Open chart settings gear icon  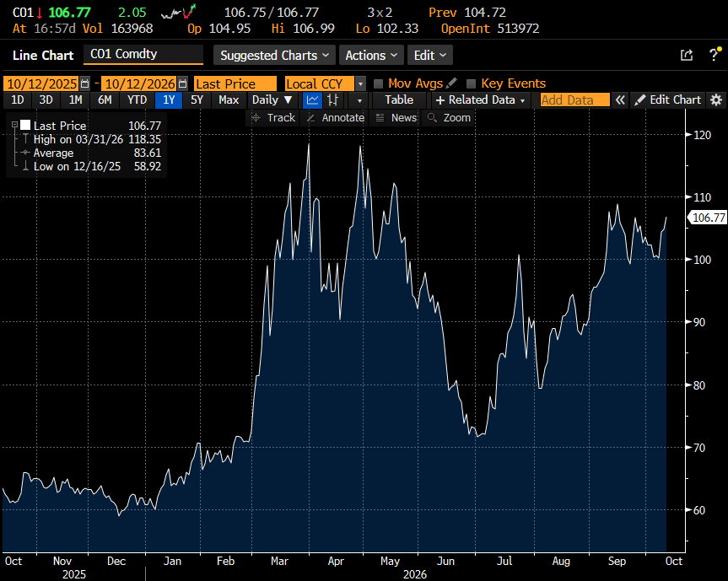tap(716, 100)
